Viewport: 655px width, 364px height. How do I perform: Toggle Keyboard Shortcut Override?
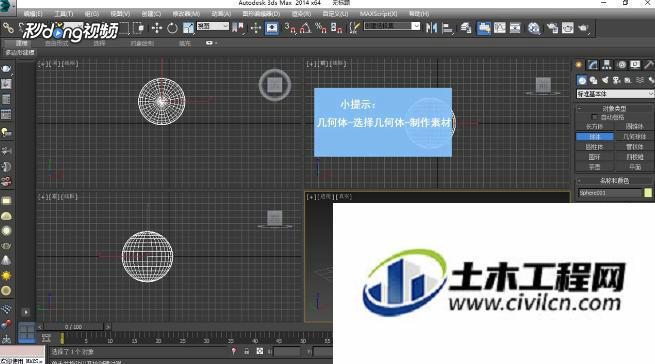click(x=272, y=28)
